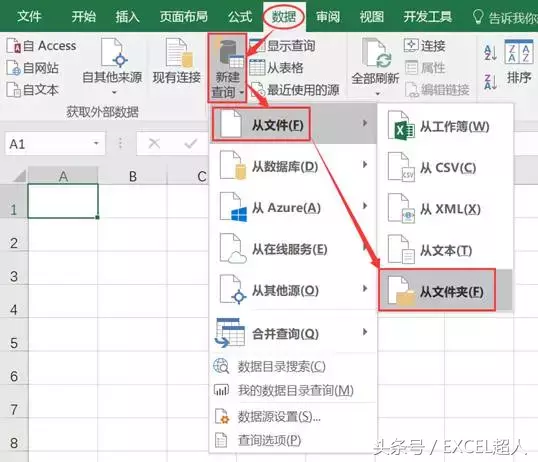Expand the 合并查询(Q) submenu arrow
The image size is (538, 462).
(365, 332)
